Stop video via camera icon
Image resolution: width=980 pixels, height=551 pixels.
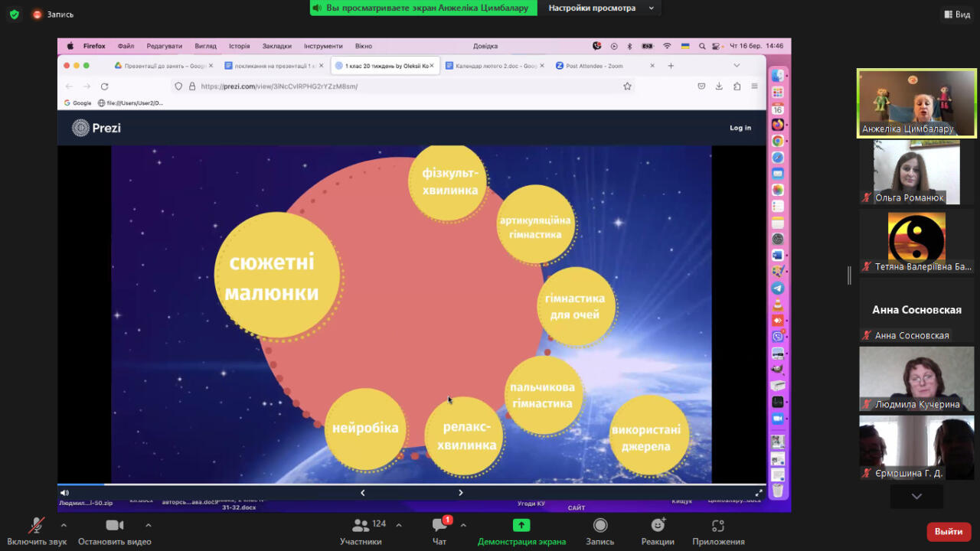115,525
